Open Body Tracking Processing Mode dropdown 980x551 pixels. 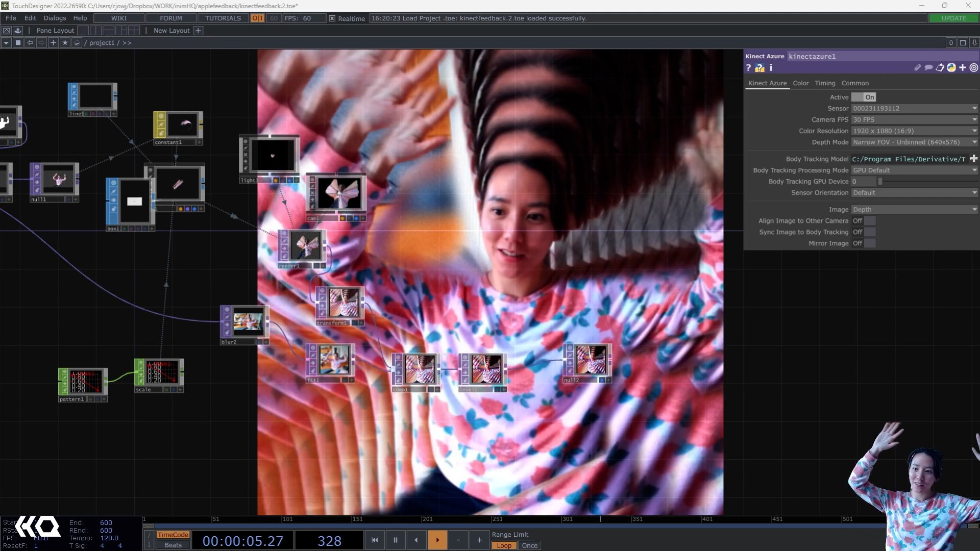tap(914, 170)
